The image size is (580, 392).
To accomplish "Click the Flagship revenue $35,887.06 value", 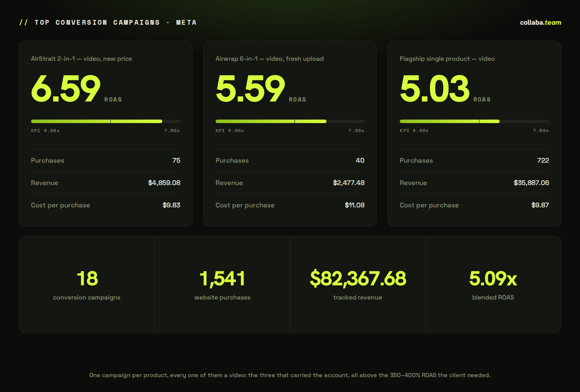I will [x=531, y=183].
